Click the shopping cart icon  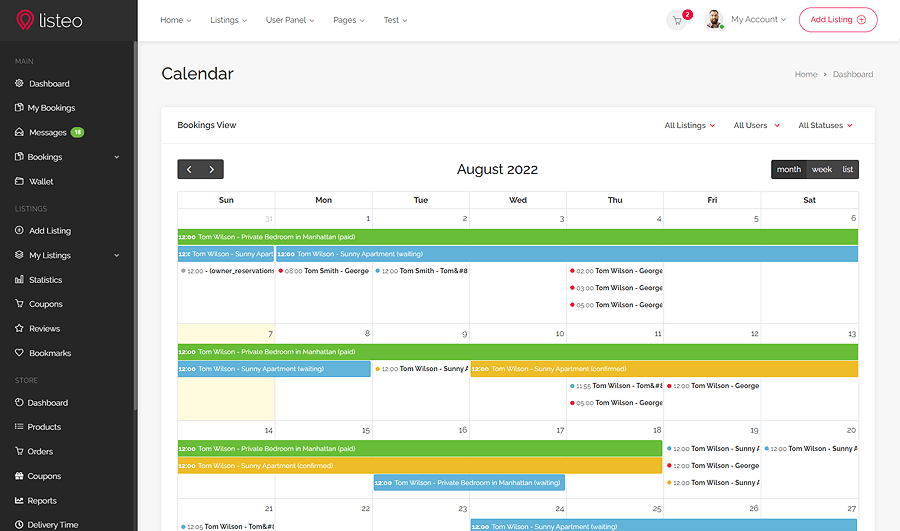pyautogui.click(x=677, y=20)
